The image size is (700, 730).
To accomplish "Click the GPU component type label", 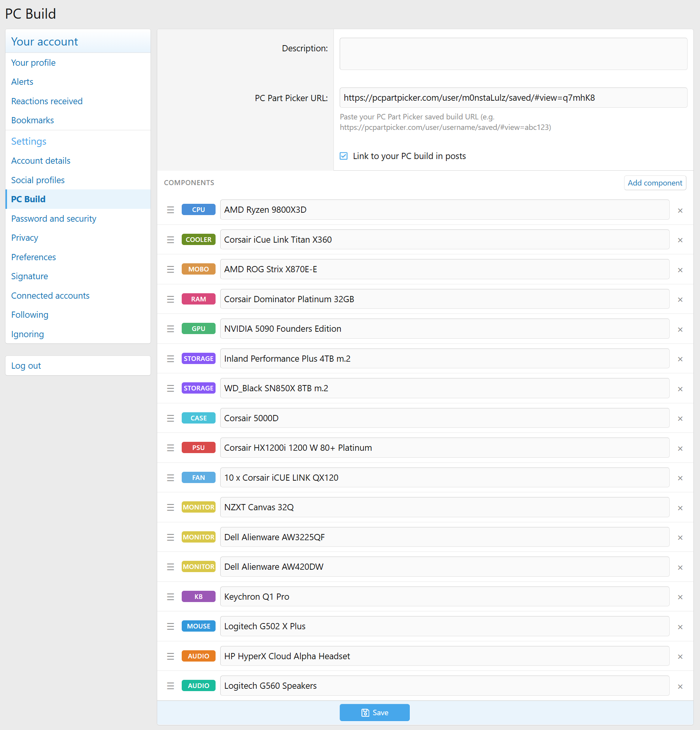I will click(198, 329).
